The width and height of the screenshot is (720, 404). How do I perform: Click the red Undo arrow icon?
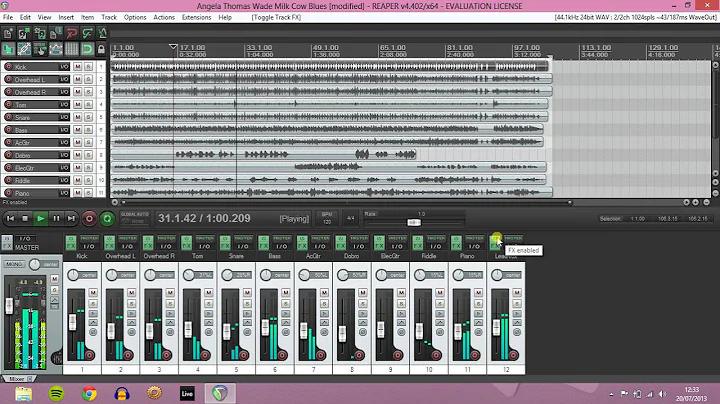point(72,33)
